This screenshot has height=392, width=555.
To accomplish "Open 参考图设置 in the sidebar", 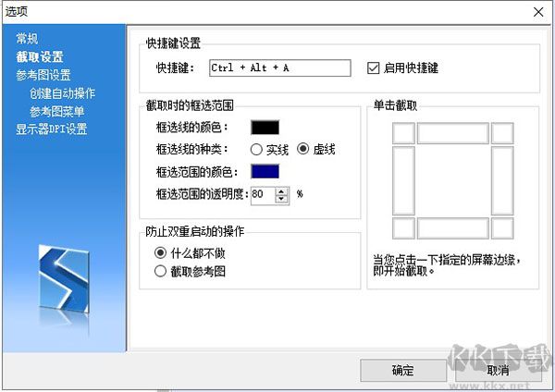I will [x=43, y=75].
